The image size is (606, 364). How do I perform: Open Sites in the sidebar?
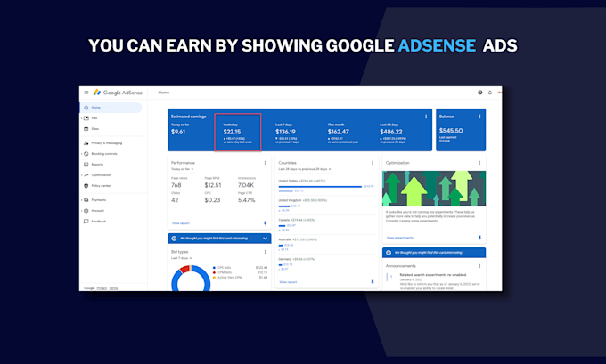(x=95, y=129)
